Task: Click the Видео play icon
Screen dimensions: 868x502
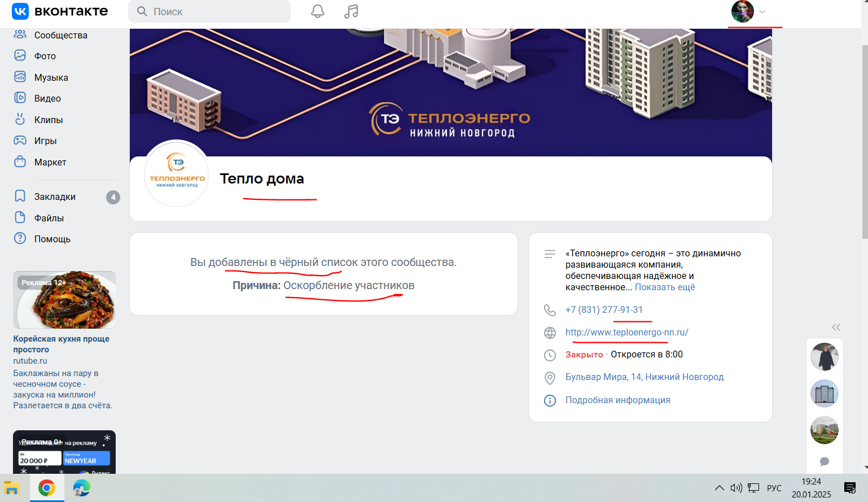Action: (20, 98)
